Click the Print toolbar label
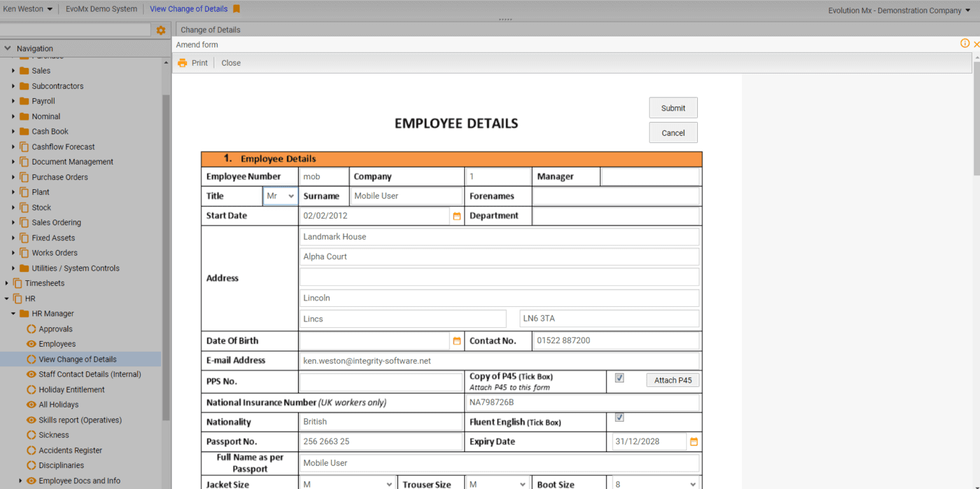980x489 pixels. coord(199,63)
